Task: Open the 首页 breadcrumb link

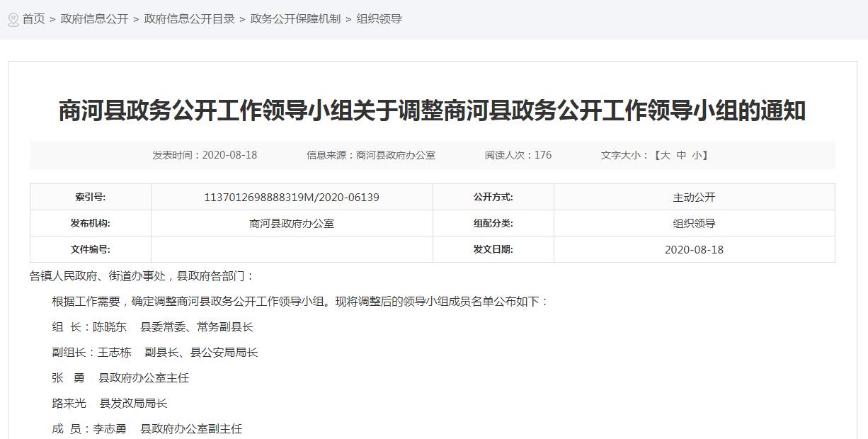Action: point(33,19)
